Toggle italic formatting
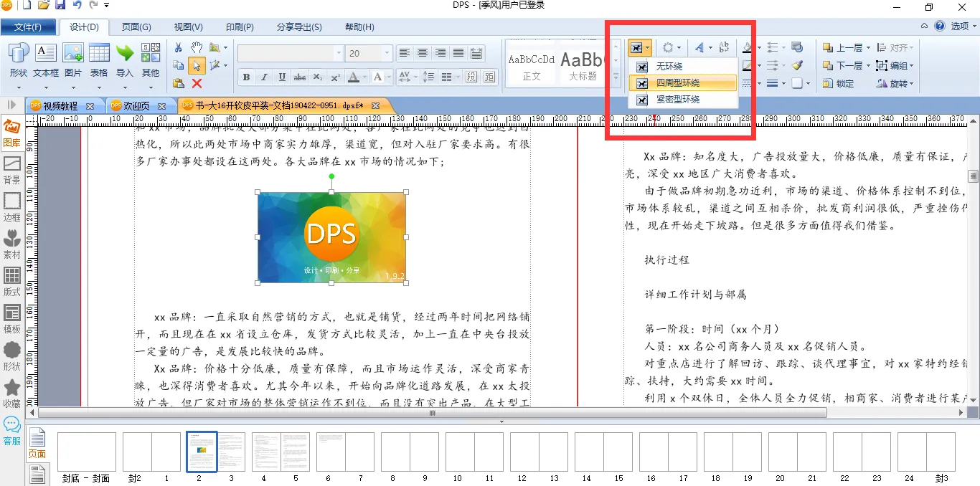Screen dimensions: 980x486 [264, 77]
